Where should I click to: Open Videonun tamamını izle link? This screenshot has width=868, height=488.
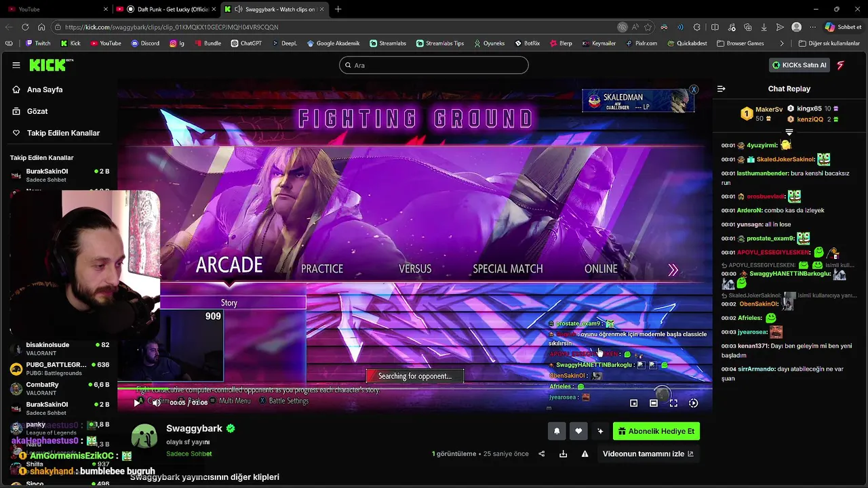(648, 454)
